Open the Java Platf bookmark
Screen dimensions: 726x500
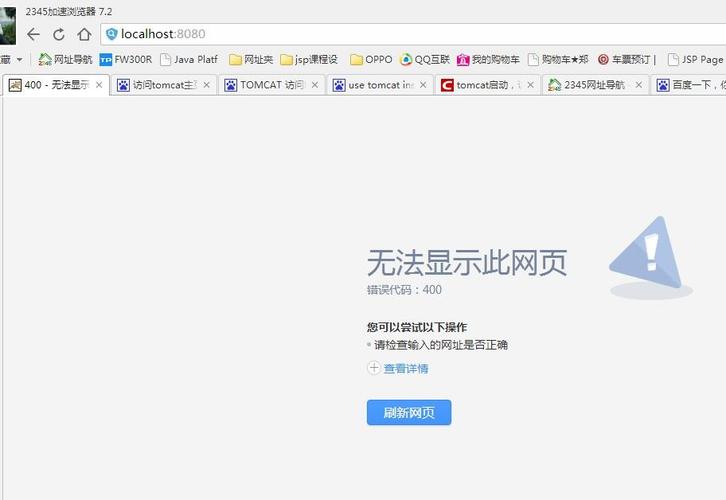click(188, 59)
